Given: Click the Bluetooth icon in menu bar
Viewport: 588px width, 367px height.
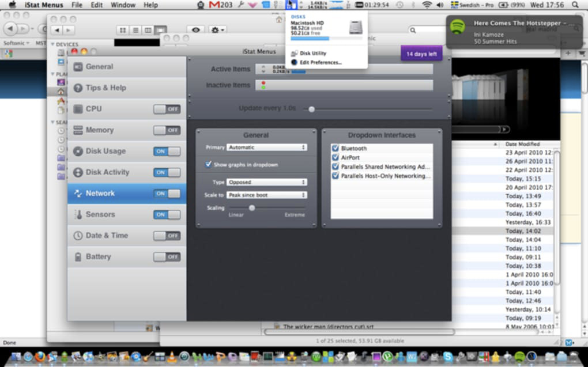Looking at the screenshot, I should point(413,5).
